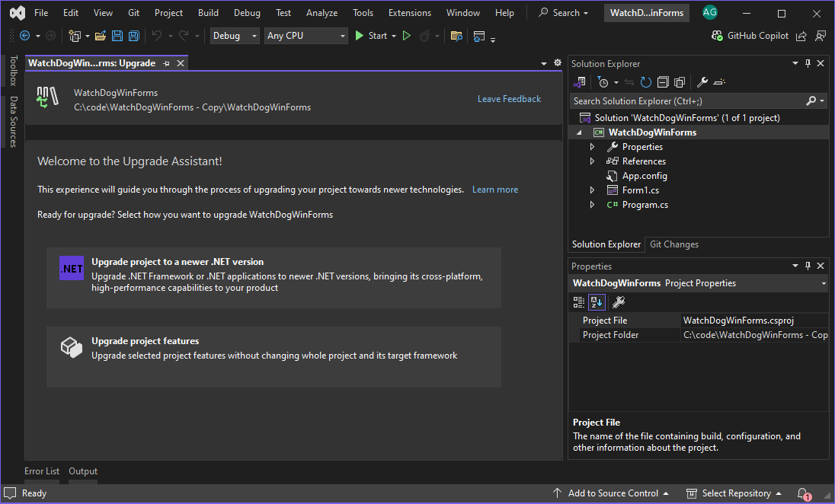Pin the Solution Explorer panel
This screenshot has width=835, height=504.
point(808,63)
